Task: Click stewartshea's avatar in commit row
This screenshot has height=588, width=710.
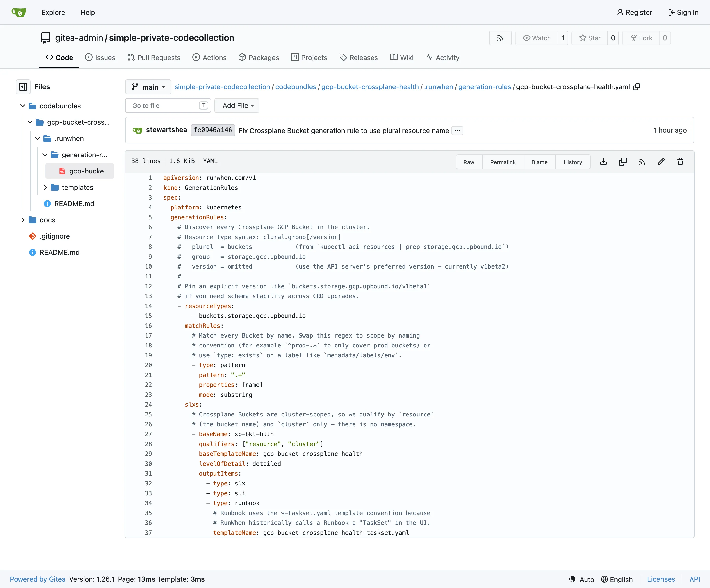Action: pos(137,130)
